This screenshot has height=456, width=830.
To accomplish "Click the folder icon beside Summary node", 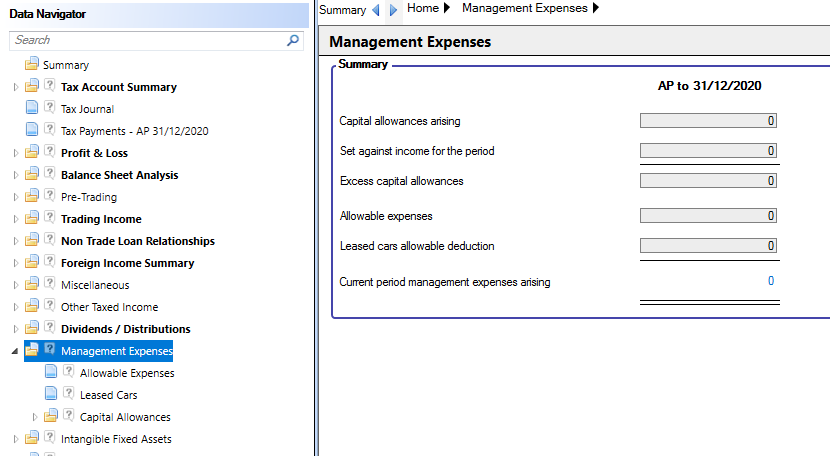I will click(x=32, y=64).
